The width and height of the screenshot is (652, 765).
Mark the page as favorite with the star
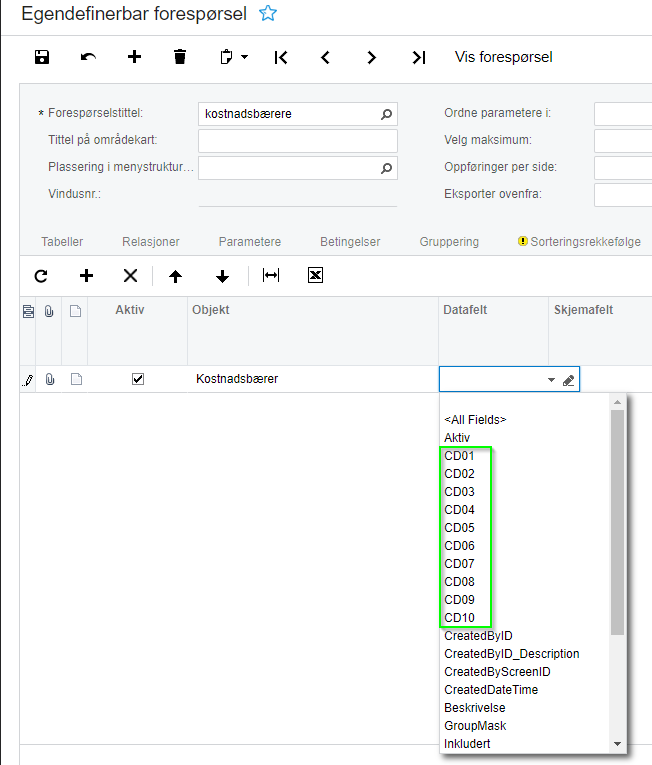268,13
